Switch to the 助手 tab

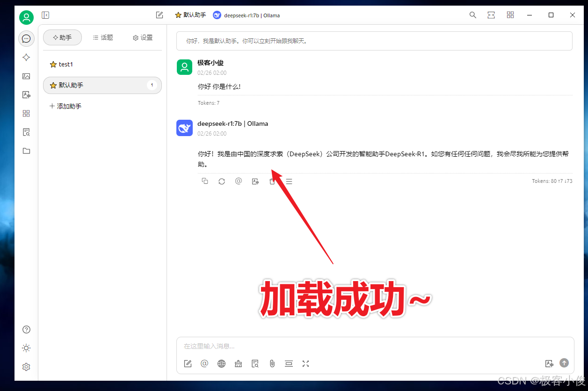[62, 37]
